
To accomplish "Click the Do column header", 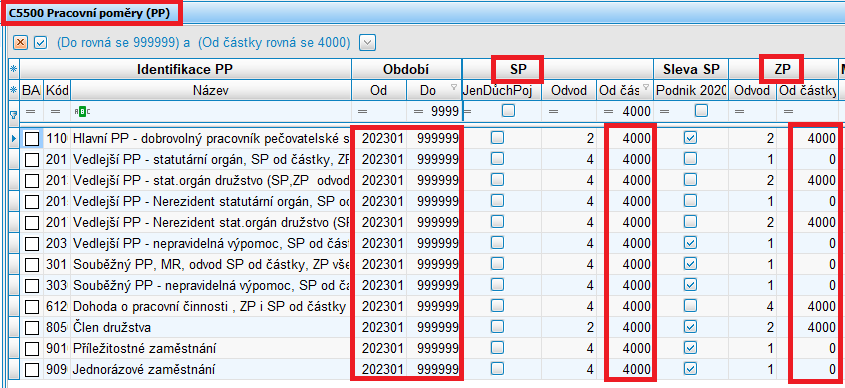I will pyautogui.click(x=433, y=91).
